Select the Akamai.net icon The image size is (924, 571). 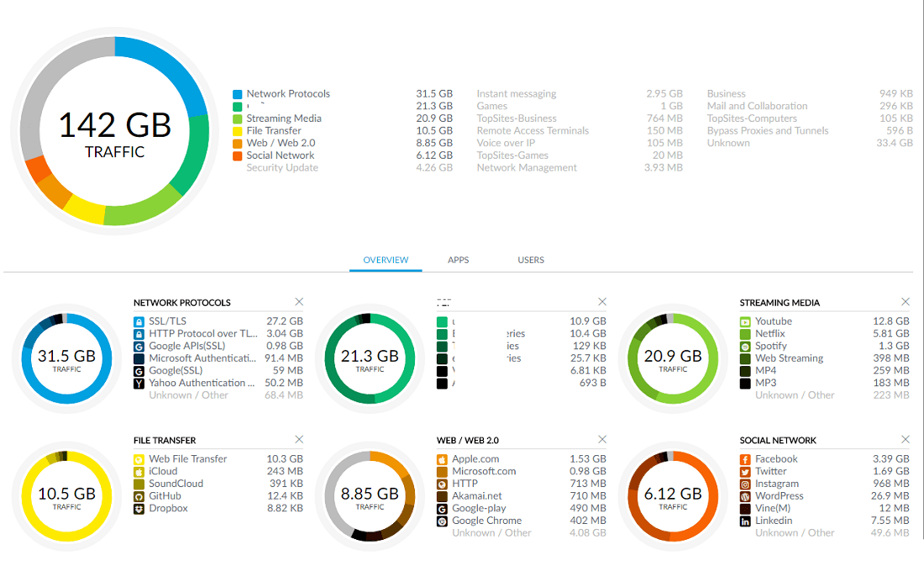tap(442, 497)
